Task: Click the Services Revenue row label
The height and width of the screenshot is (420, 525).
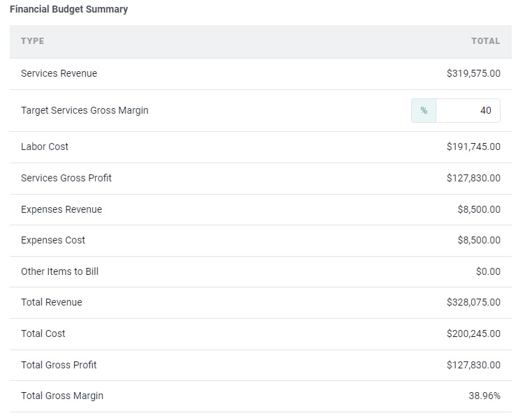Action: (59, 73)
